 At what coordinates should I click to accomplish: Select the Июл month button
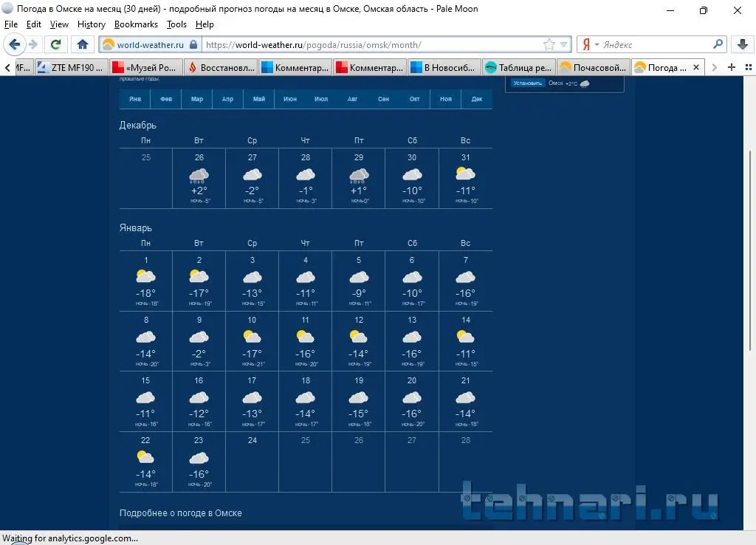[x=321, y=99]
